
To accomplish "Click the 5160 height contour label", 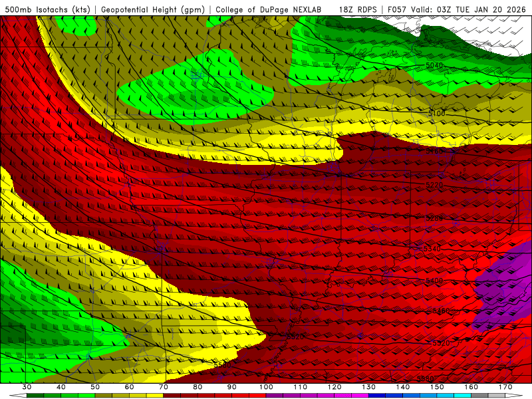I will click(x=435, y=151).
